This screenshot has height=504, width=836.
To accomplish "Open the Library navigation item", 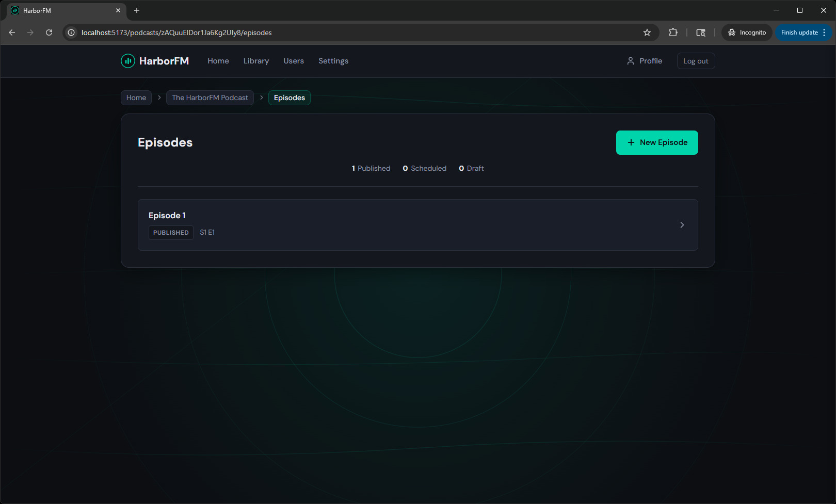I will [256, 61].
